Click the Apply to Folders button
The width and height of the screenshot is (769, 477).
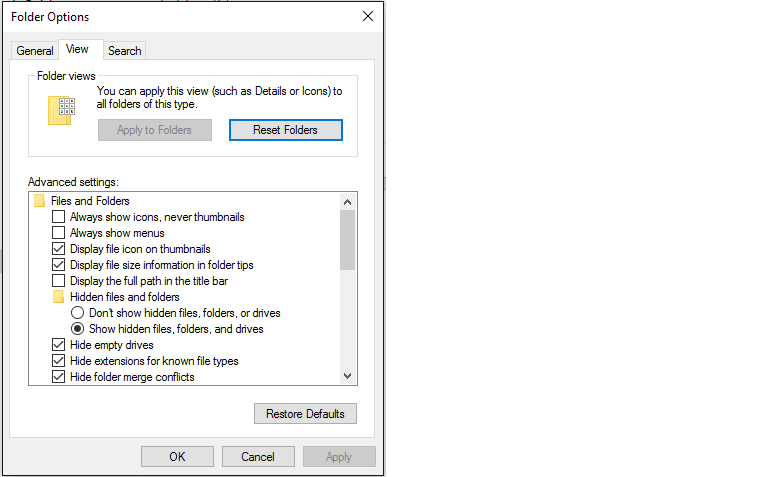154,130
